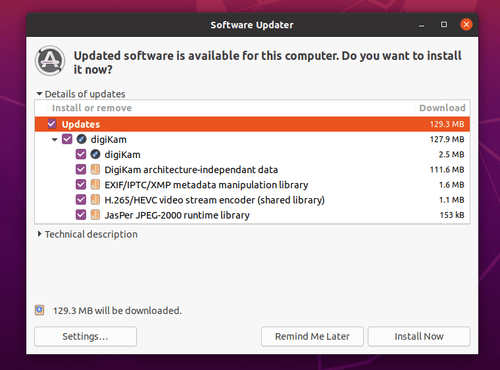Select the child digiKam row label
The width and height of the screenshot is (500, 370).
tap(123, 155)
